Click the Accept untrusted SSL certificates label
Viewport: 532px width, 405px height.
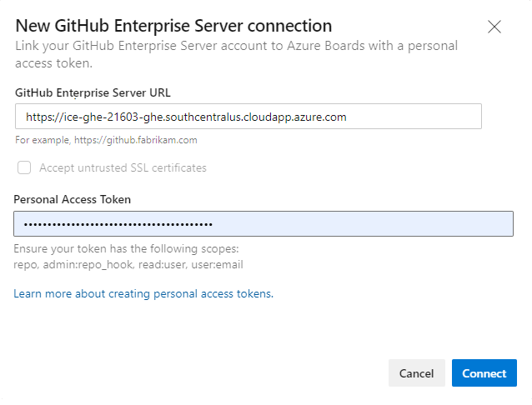point(123,167)
